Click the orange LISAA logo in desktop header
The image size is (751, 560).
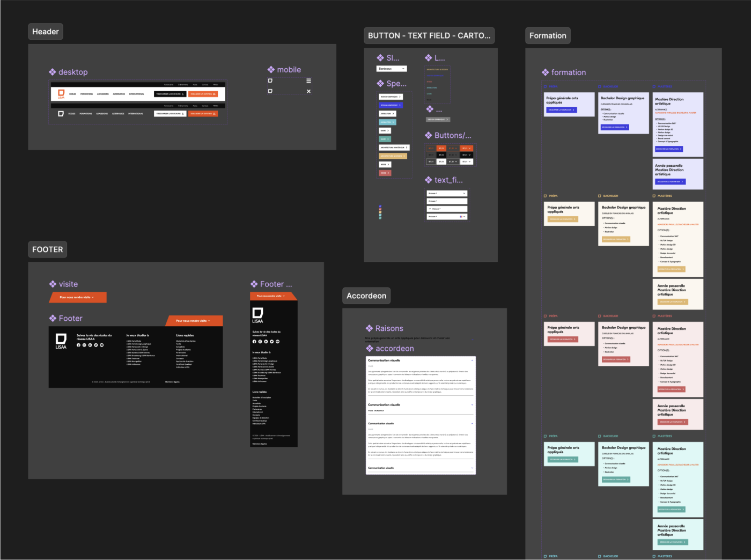tap(61, 94)
